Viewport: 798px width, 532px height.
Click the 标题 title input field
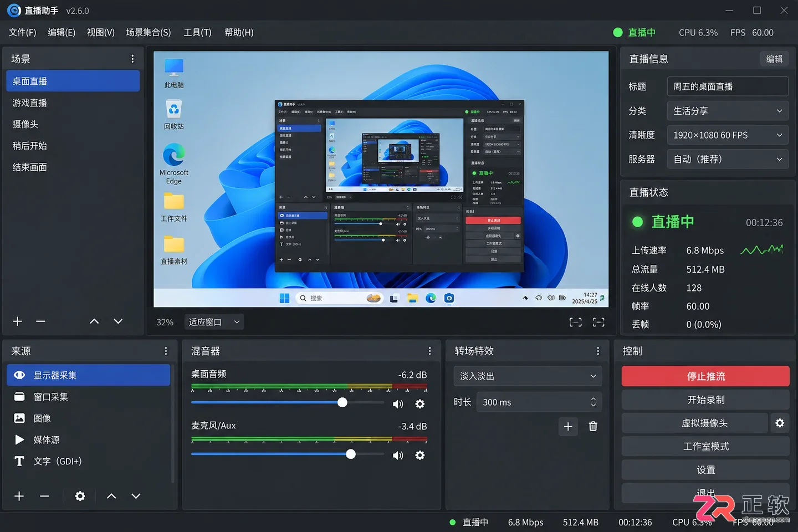[x=728, y=86]
